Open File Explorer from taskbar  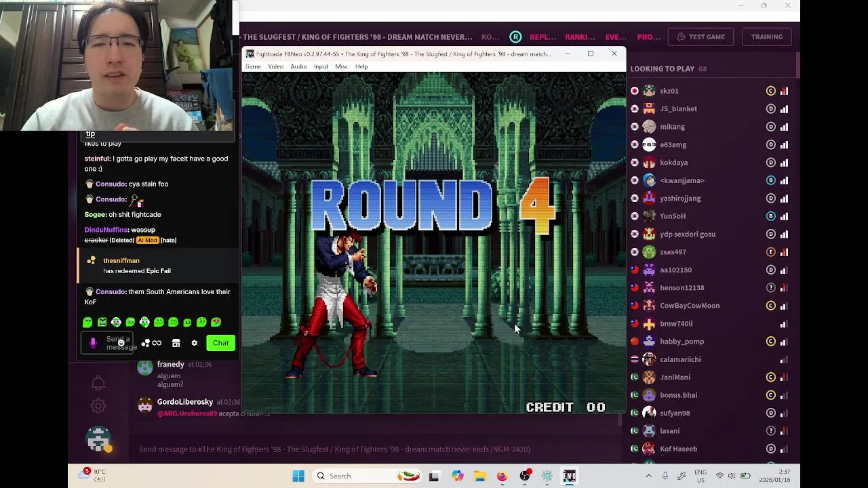(x=479, y=476)
